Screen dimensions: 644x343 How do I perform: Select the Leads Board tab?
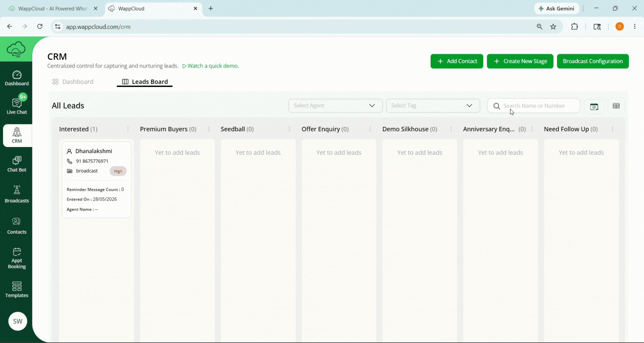pyautogui.click(x=145, y=82)
